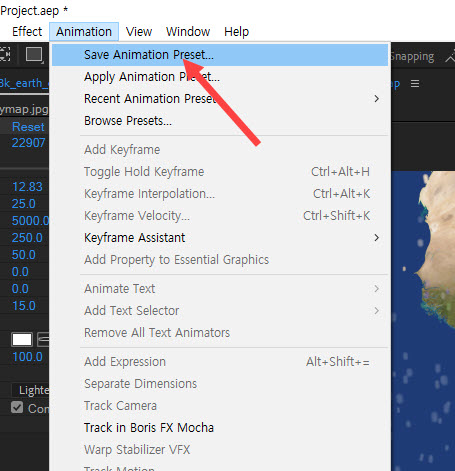Open the Window menu
Viewport: 455px width, 471px height.
188,32
